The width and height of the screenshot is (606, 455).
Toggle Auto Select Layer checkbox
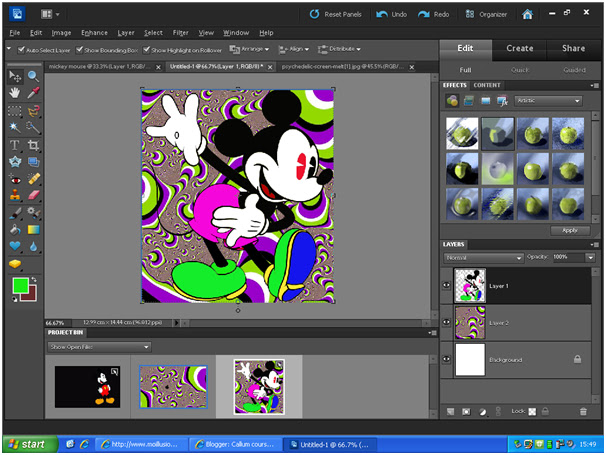(21, 49)
